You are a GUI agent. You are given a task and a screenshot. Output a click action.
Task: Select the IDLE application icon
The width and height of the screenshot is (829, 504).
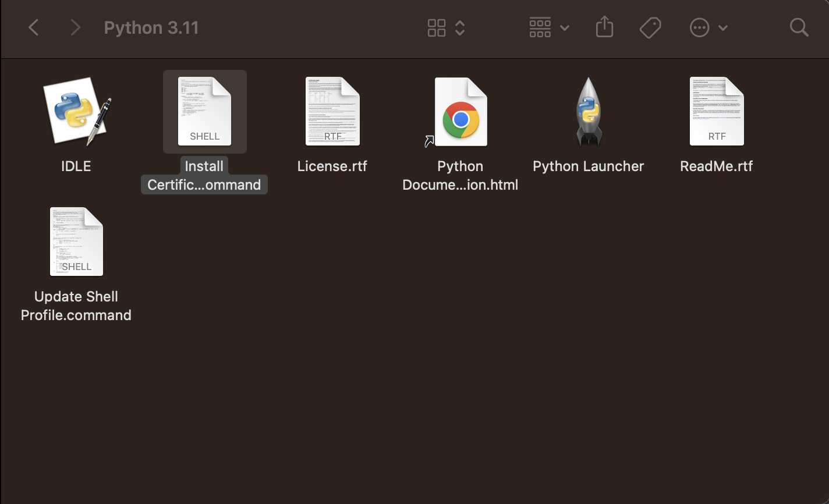pos(76,111)
